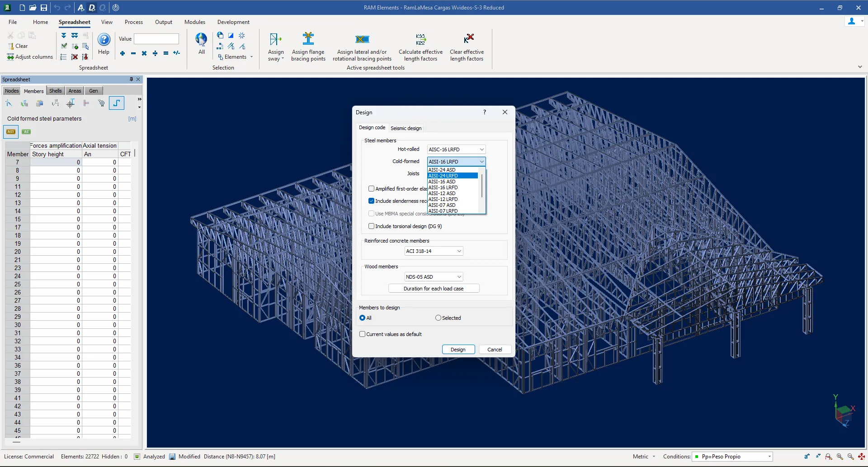Click the Help icon in ribbon
This screenshot has height=467, width=868.
[104, 40]
